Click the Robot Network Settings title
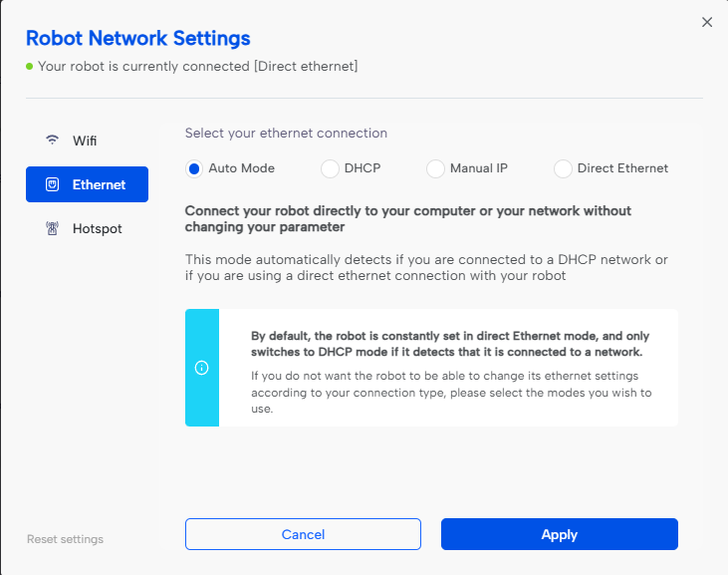 [137, 39]
